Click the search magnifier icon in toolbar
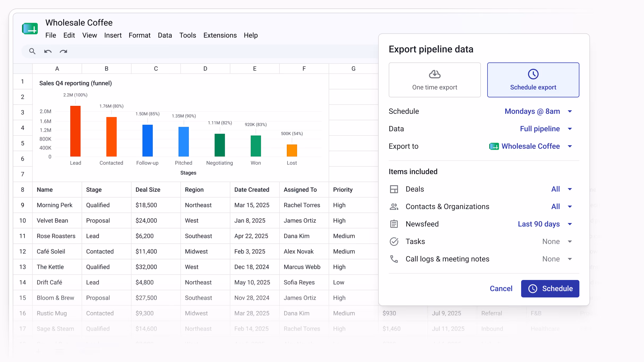 pyautogui.click(x=32, y=51)
